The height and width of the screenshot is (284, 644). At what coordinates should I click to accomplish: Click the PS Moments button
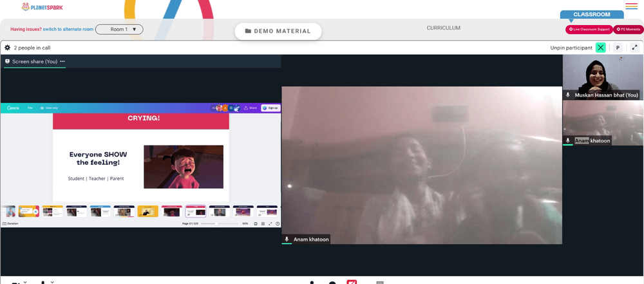coord(629,30)
